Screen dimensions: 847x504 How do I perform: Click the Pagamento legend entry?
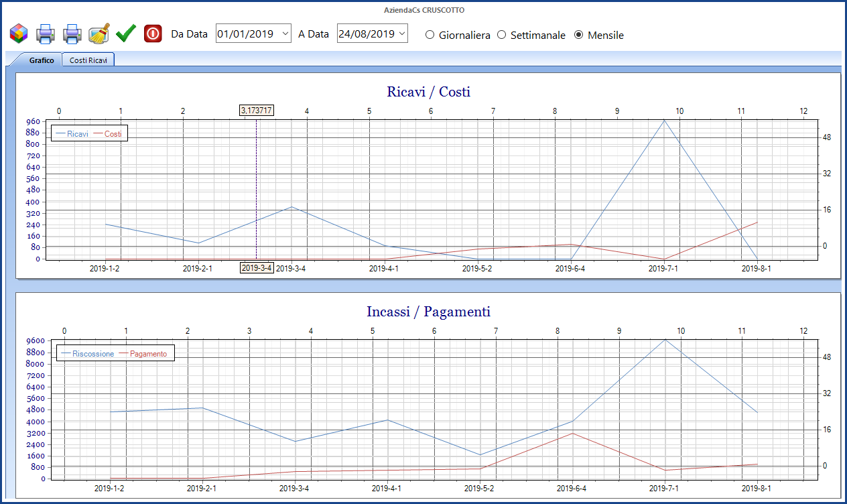(147, 353)
